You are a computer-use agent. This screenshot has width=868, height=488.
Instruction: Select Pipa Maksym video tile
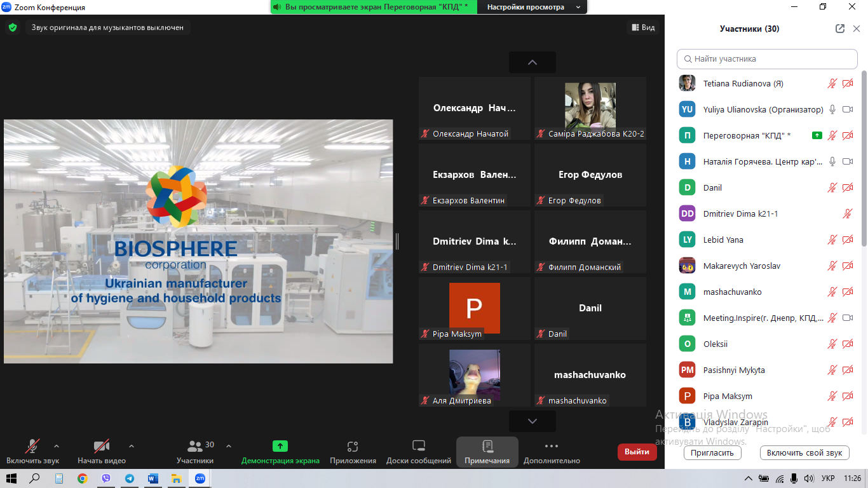[475, 309]
